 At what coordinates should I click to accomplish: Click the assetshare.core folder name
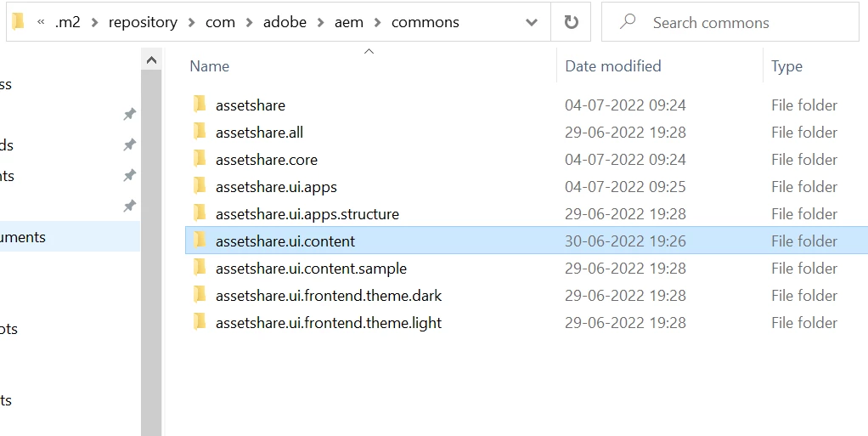pyautogui.click(x=267, y=160)
